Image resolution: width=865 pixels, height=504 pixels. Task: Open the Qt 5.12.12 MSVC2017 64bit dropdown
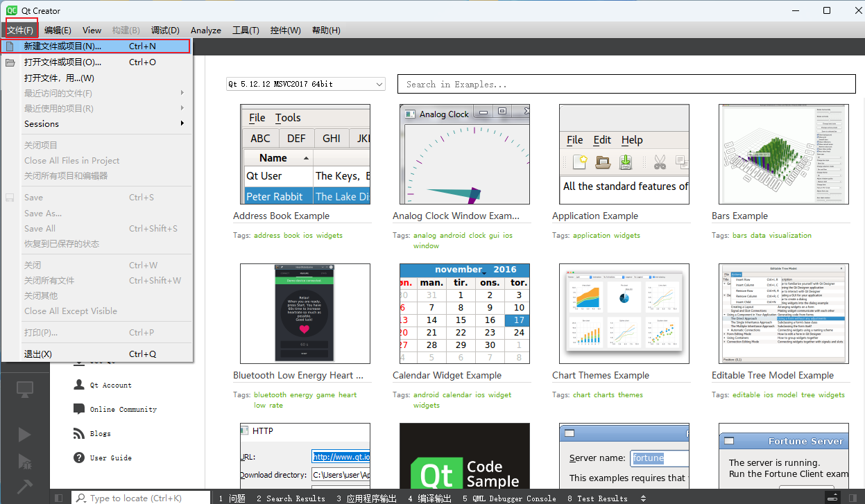(306, 84)
